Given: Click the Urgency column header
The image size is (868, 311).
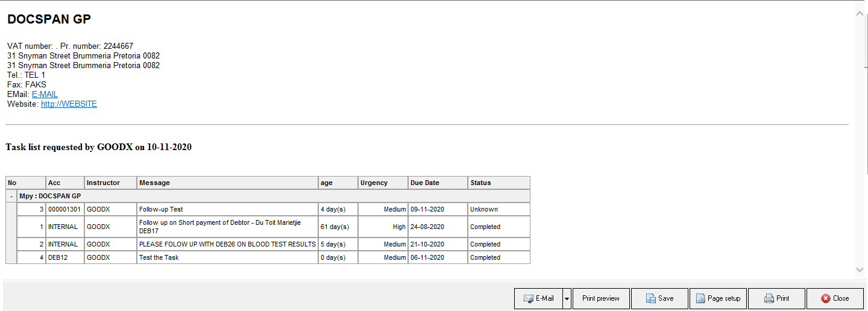Looking at the screenshot, I should coord(374,183).
